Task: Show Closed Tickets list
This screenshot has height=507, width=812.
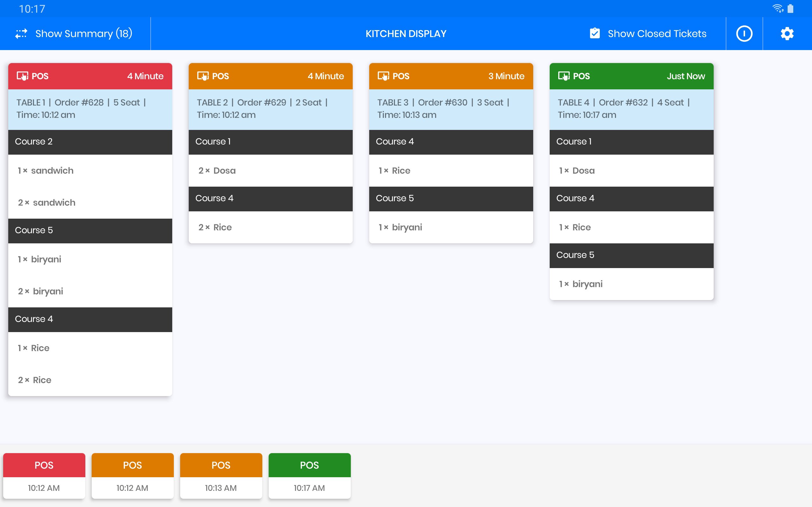Action: (x=657, y=34)
